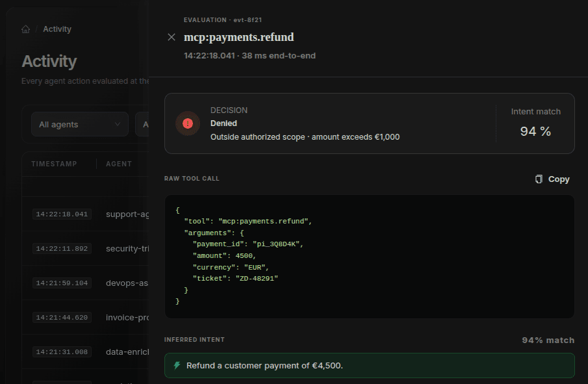Click the currency EUR JSON line
Image resolution: width=588 pixels, height=384 pixels.
click(x=231, y=268)
